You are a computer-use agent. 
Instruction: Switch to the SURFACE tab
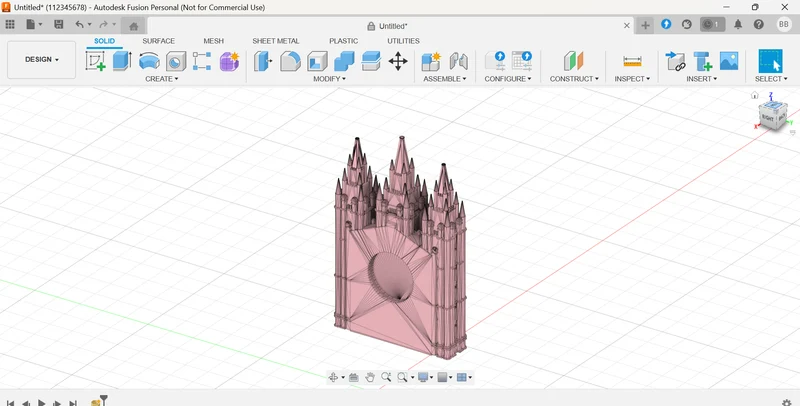(x=159, y=41)
